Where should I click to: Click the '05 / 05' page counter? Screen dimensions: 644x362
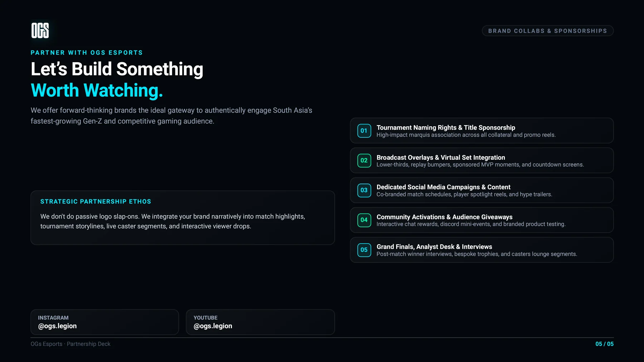tap(604, 344)
